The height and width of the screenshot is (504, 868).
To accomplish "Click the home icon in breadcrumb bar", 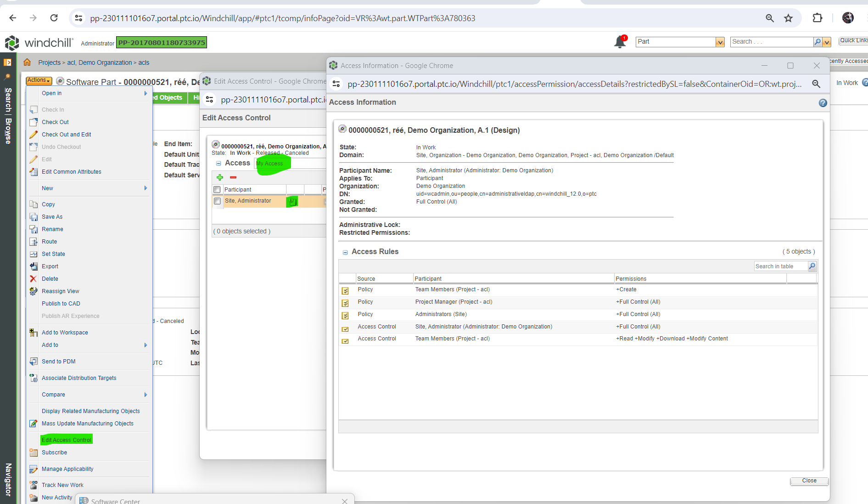I will [27, 62].
